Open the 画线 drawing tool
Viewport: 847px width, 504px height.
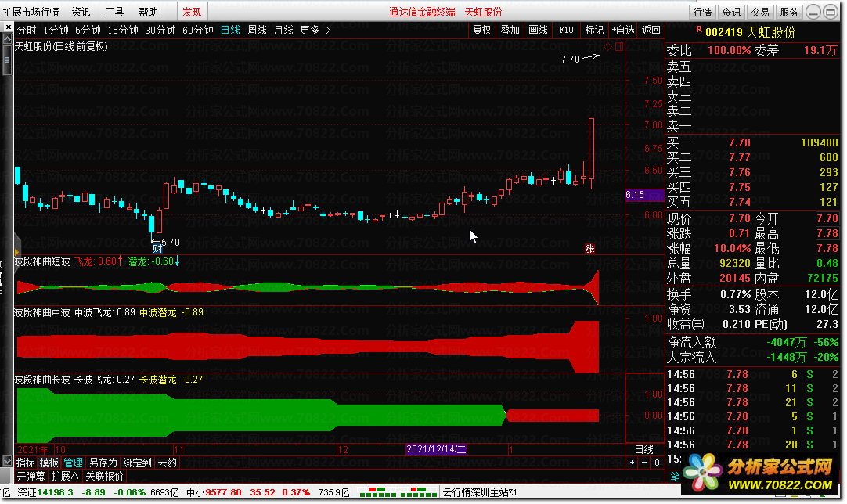click(538, 31)
